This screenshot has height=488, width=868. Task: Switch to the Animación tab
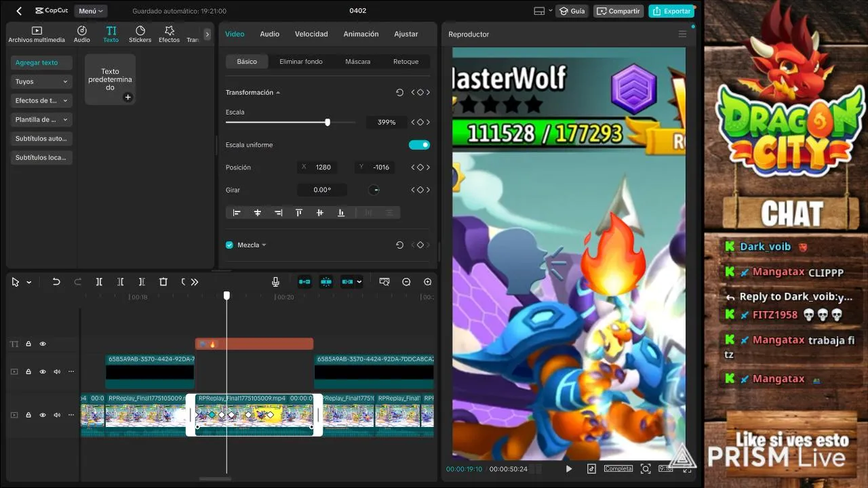pos(361,34)
